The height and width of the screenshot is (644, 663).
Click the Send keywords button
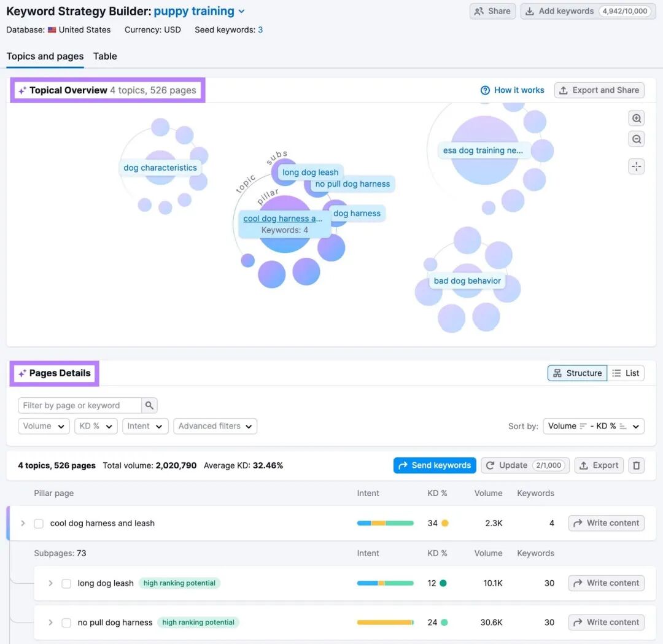(435, 465)
